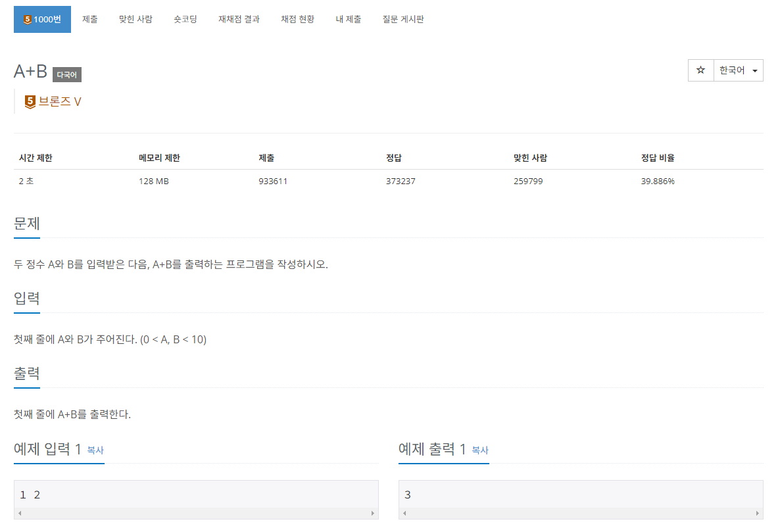The width and height of the screenshot is (780, 532).
Task: Click the star favorite icon
Action: click(700, 70)
